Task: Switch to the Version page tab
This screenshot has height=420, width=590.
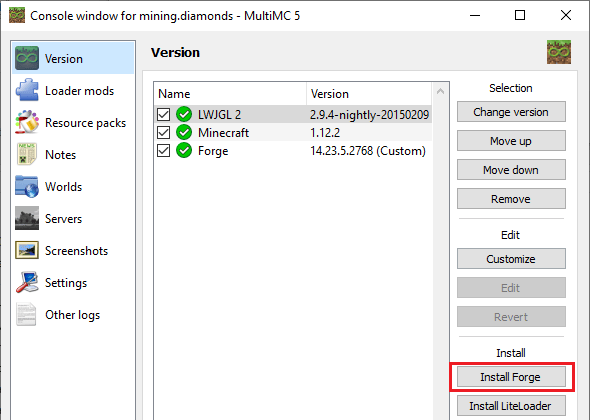Action: pos(73,58)
